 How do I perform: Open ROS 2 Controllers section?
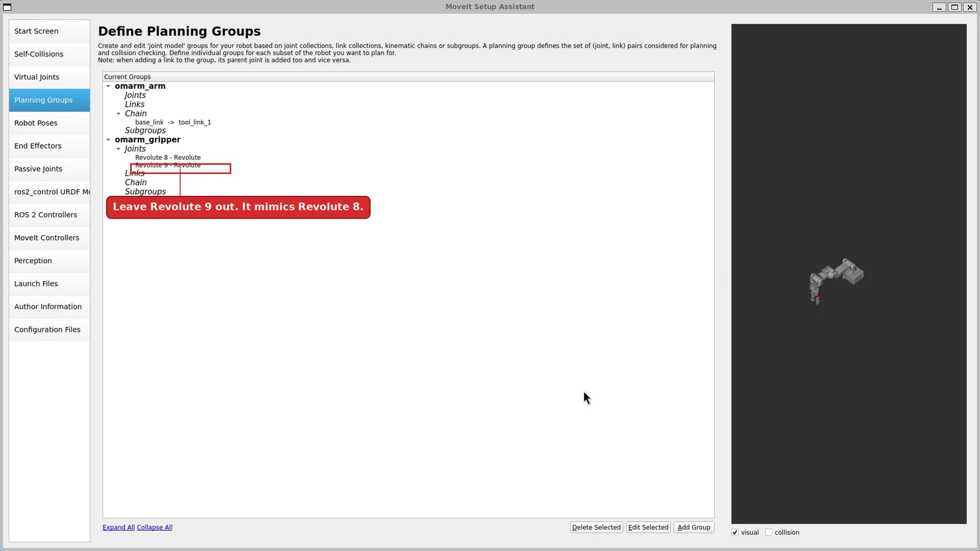click(x=50, y=215)
